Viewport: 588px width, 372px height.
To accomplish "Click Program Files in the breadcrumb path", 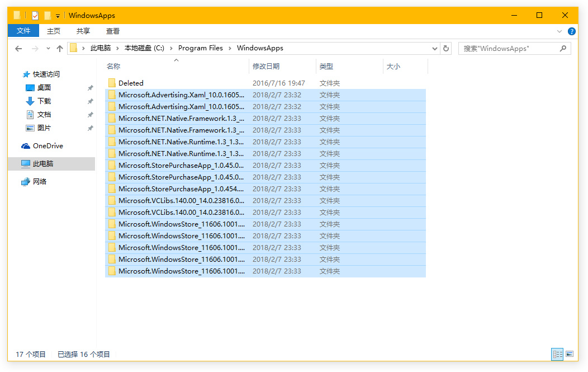I will (x=200, y=49).
